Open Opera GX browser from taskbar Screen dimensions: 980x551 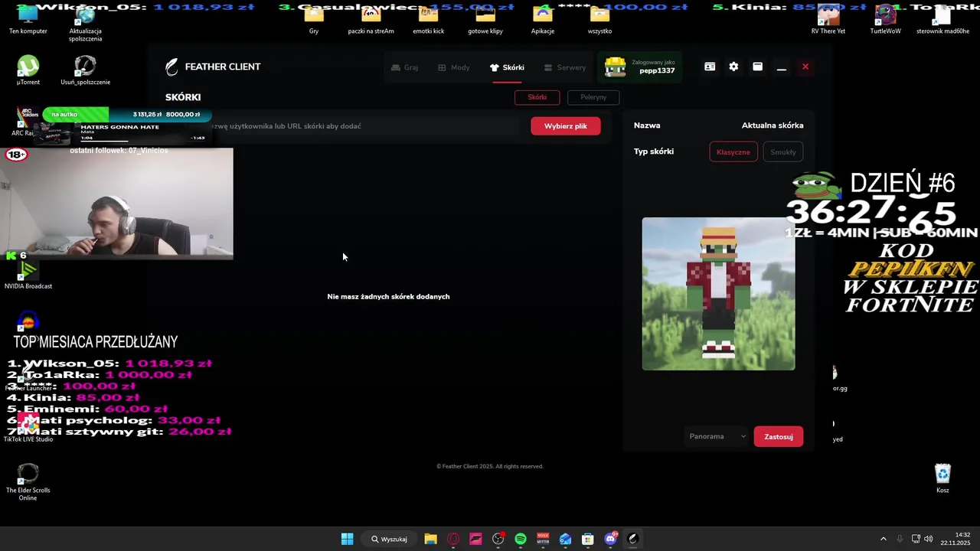point(453,539)
